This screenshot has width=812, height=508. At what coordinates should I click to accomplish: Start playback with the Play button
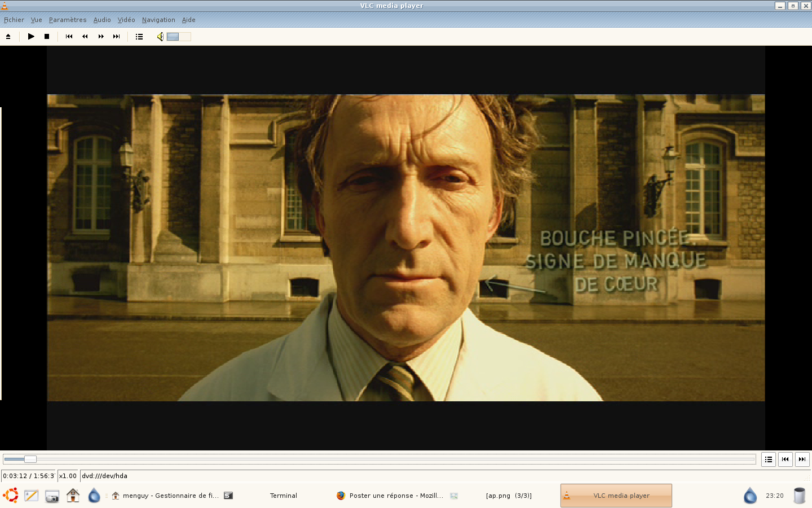click(31, 37)
